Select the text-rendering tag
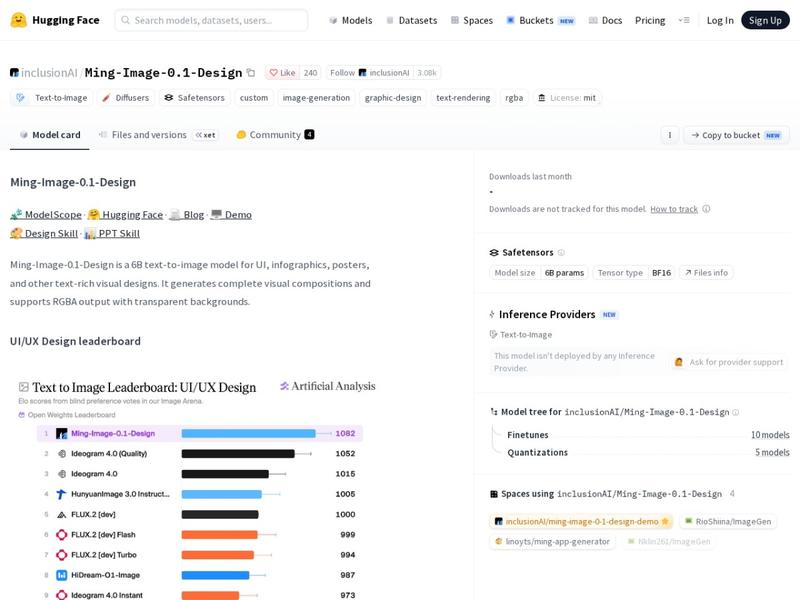This screenshot has width=800, height=600. click(x=463, y=97)
